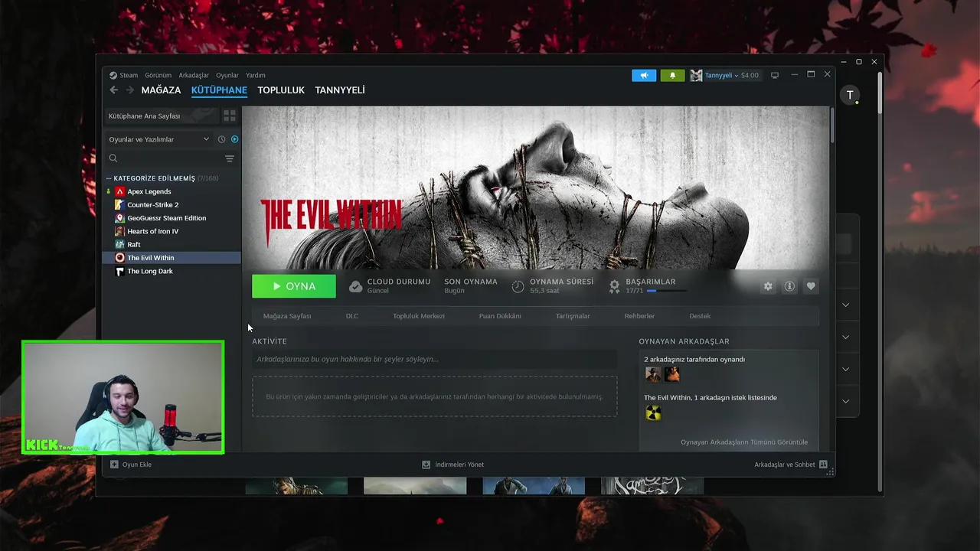Click the library search magnifier icon

(113, 158)
